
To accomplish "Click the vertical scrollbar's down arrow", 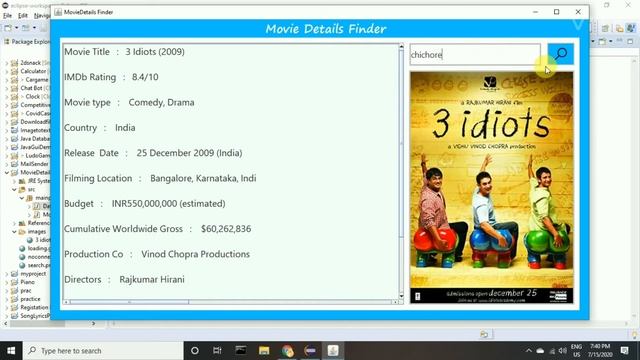I will [x=401, y=296].
